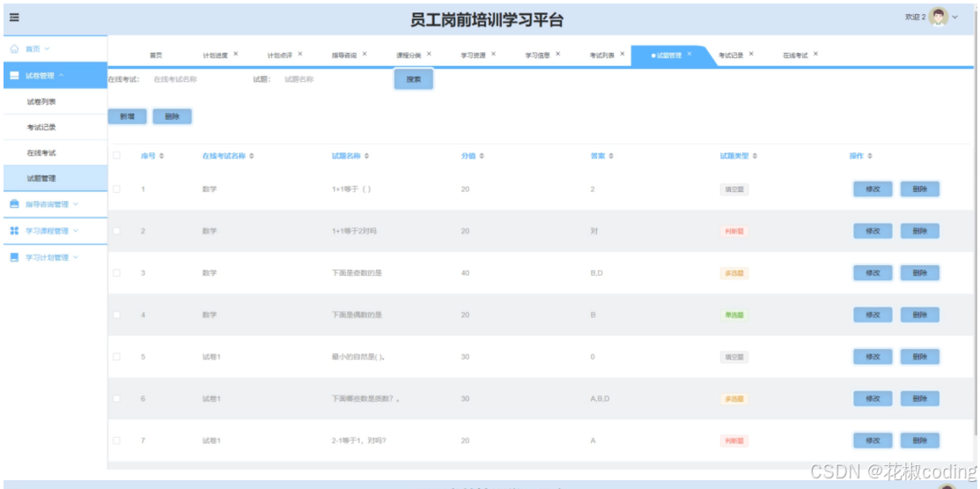Click the 删除 button above the table

tap(172, 116)
